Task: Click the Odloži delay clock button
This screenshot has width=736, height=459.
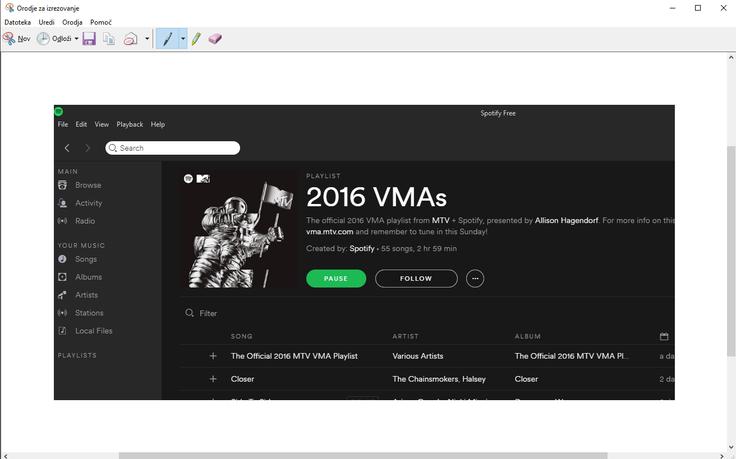Action: pyautogui.click(x=54, y=38)
